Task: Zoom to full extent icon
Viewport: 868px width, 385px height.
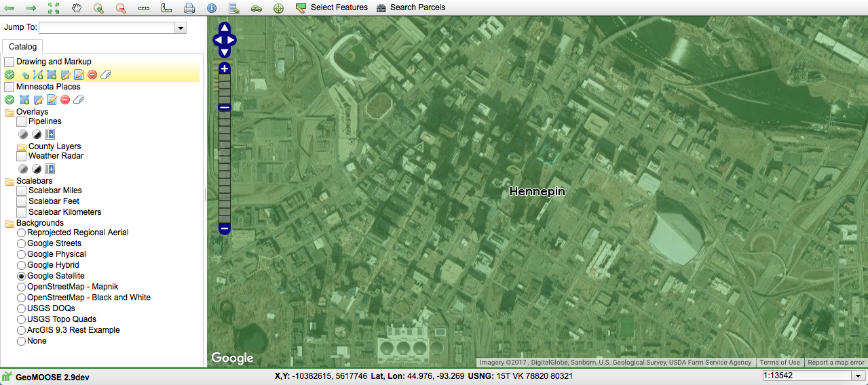Action: [x=54, y=7]
